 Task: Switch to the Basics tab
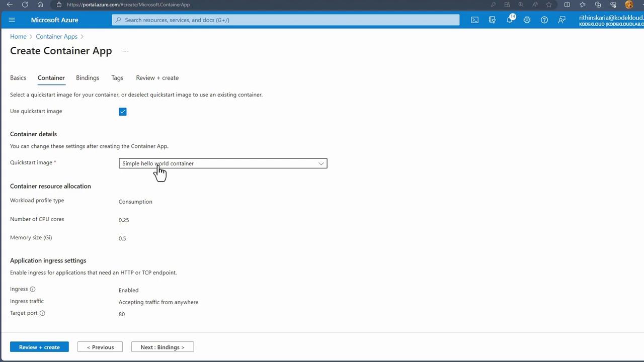(x=18, y=78)
